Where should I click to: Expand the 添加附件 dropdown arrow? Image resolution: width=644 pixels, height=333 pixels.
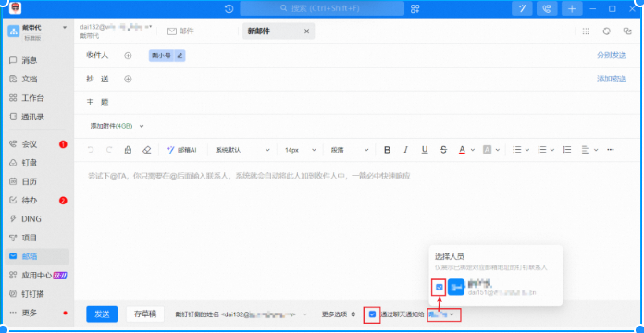(x=142, y=126)
